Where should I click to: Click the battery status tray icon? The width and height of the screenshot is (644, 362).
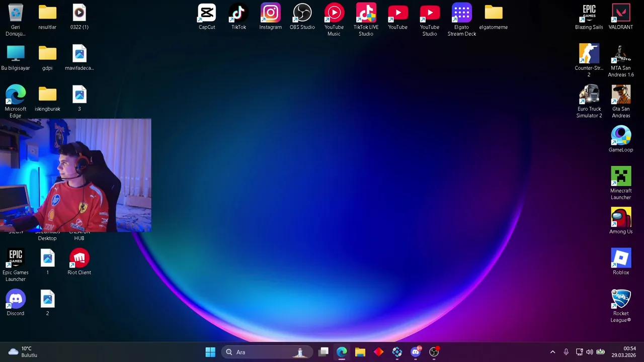[600, 352]
